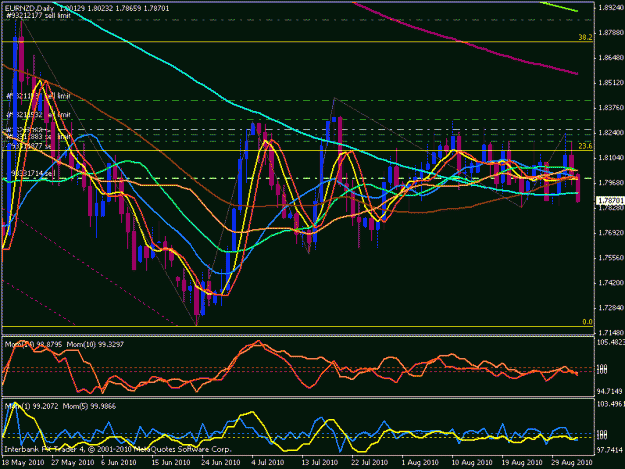This screenshot has width=625, height=469.
Task: Click the Mom(10) 99.3297 indicator label
Action: [x=95, y=344]
